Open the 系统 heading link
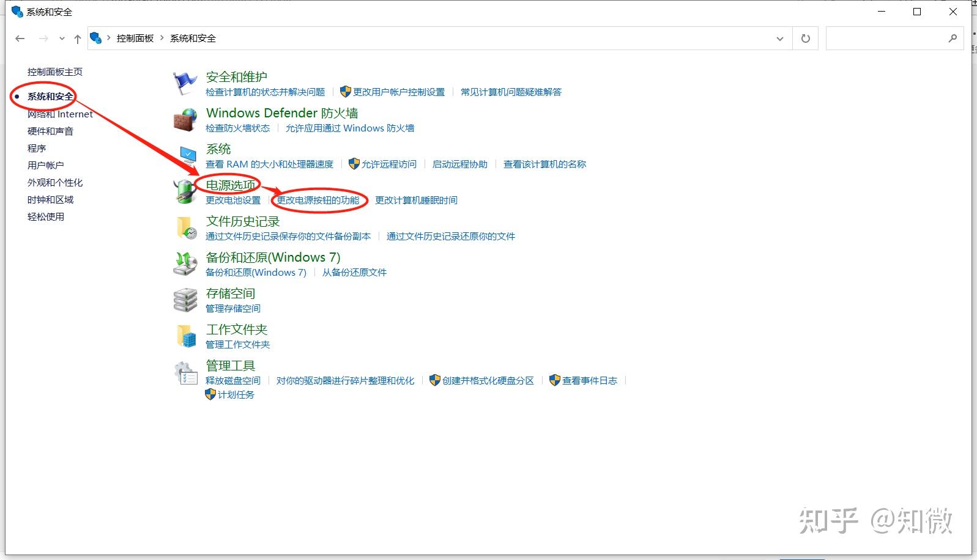The width and height of the screenshot is (977, 560). pyautogui.click(x=218, y=149)
